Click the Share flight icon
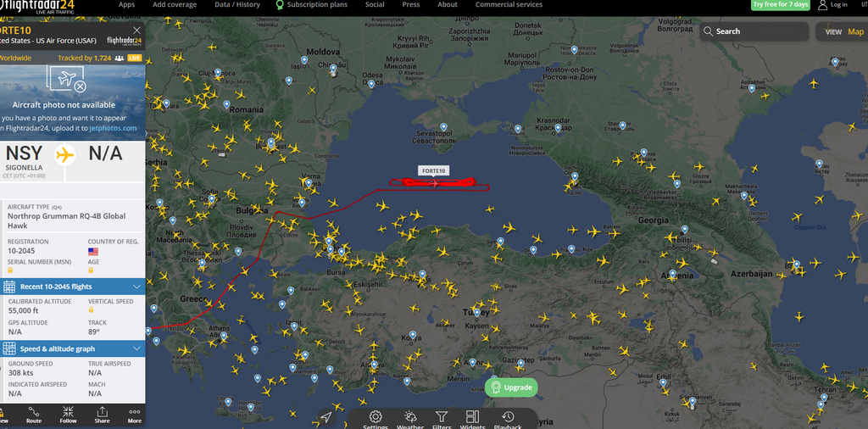 point(102,415)
